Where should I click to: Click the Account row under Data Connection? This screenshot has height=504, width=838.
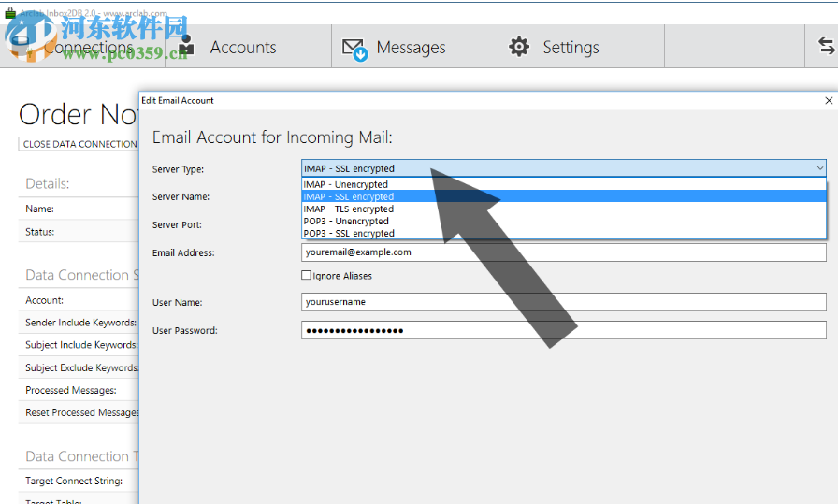coord(79,300)
